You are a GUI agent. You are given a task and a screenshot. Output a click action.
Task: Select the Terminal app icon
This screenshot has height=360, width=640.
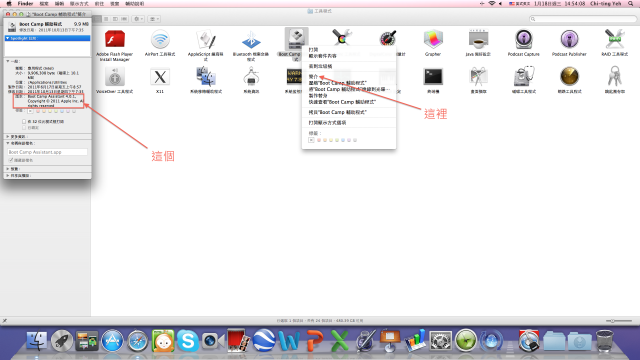(x=433, y=76)
